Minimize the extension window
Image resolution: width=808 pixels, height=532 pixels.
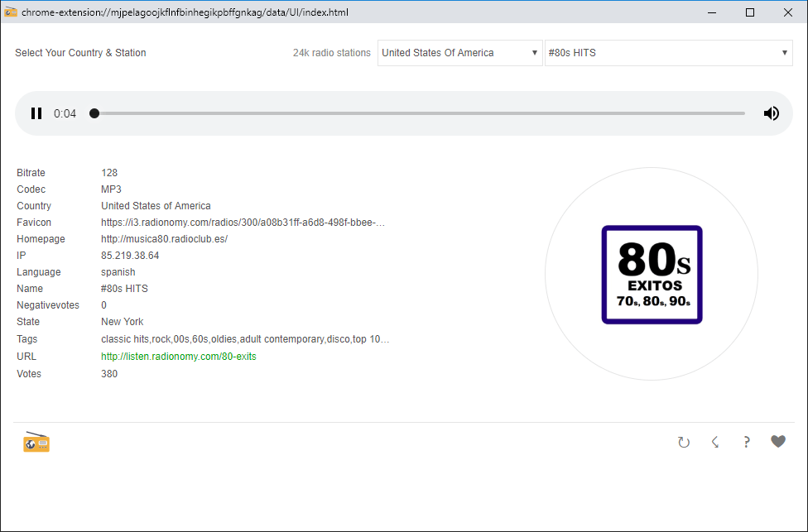(712, 12)
